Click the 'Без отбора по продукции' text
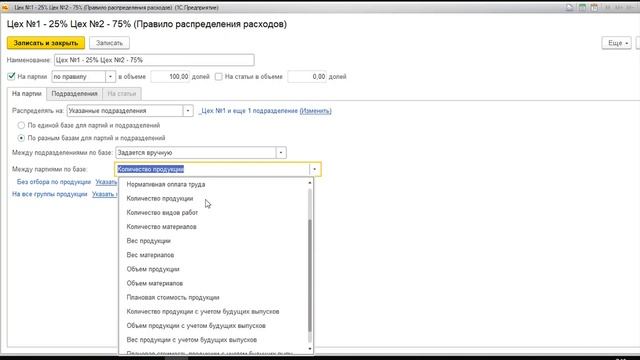Image resolution: width=640 pixels, height=360 pixels. (54, 182)
